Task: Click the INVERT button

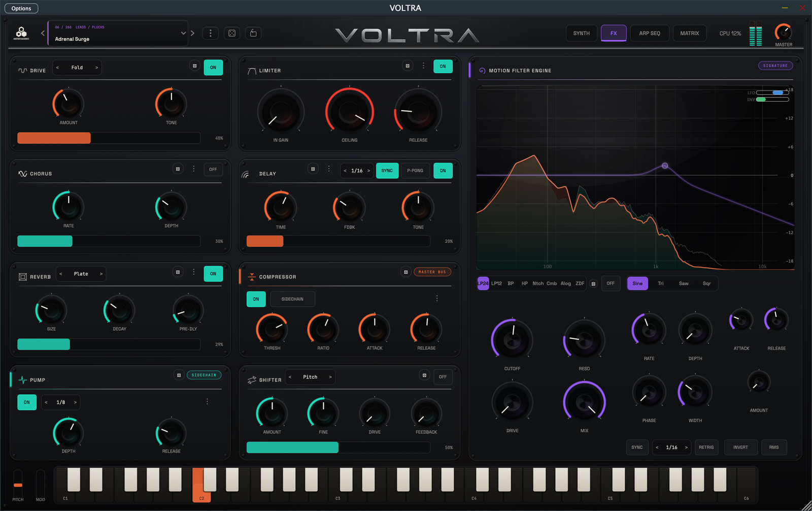Action: point(740,448)
